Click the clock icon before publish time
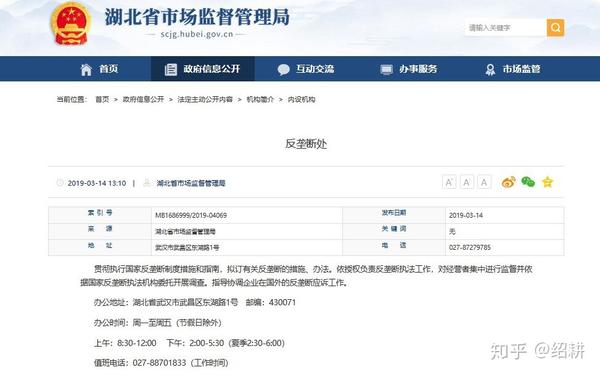 (60, 183)
